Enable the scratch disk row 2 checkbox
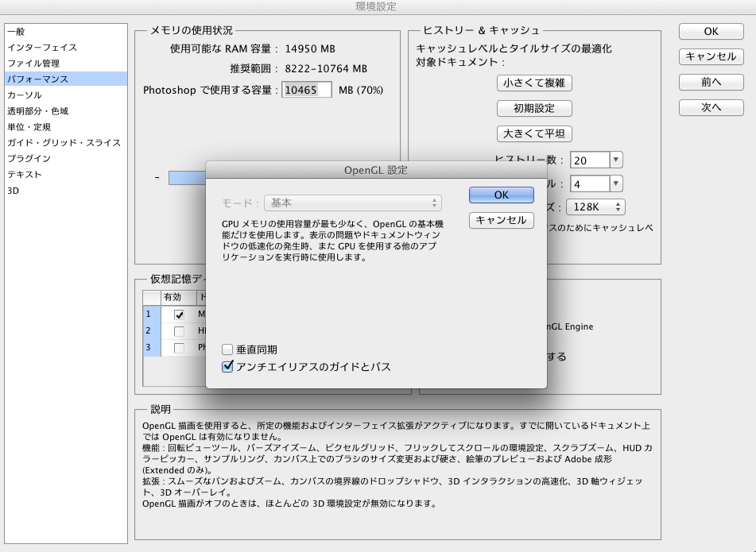Viewport: 756px width, 552px height. [179, 330]
